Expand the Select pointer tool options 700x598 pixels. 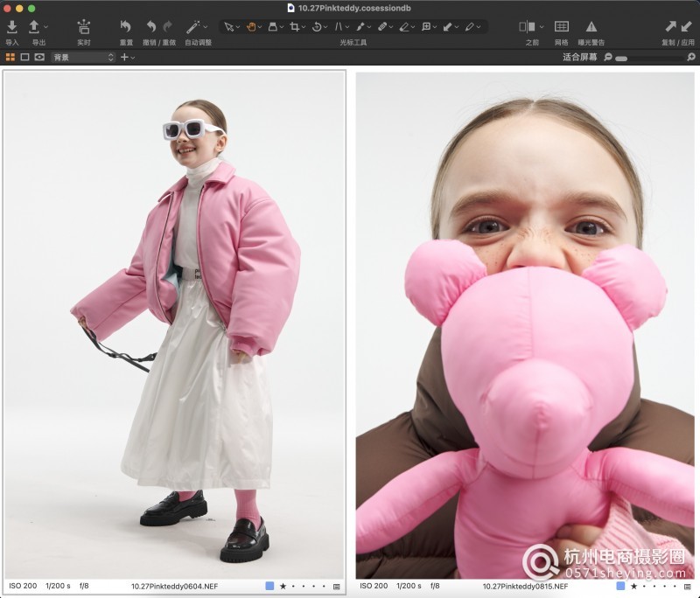pos(238,28)
